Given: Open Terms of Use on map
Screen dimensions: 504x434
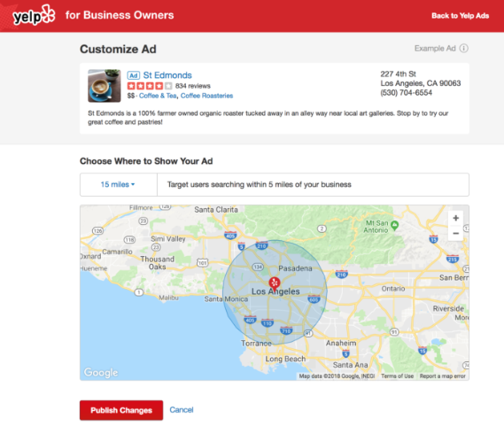Looking at the screenshot, I should (x=398, y=376).
